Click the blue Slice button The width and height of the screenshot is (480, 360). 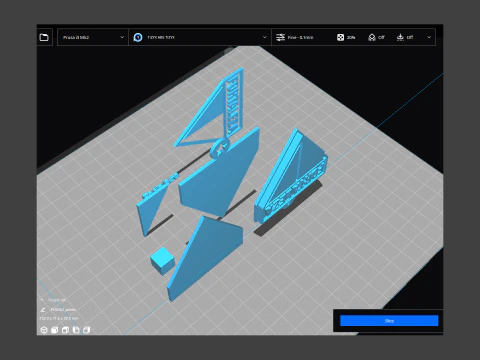click(x=389, y=321)
